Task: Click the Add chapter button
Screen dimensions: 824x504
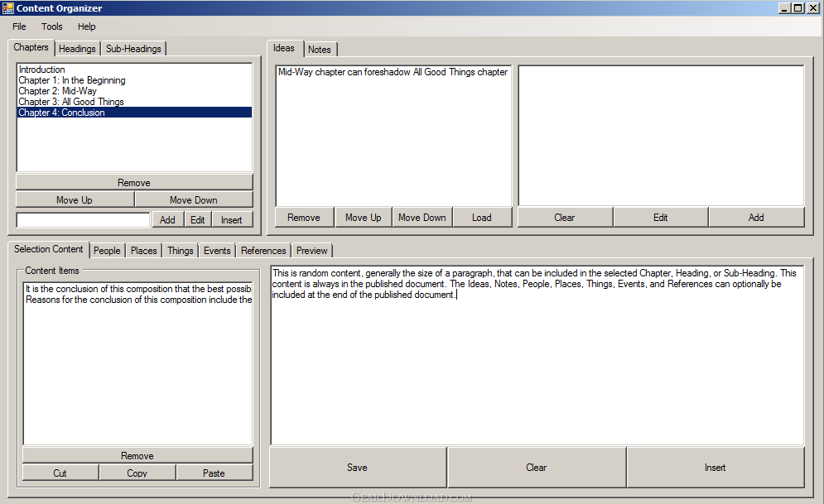Action: tap(167, 220)
